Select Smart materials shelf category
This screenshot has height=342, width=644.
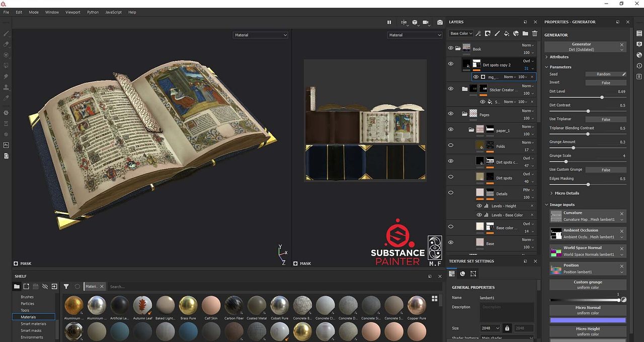[x=33, y=324]
